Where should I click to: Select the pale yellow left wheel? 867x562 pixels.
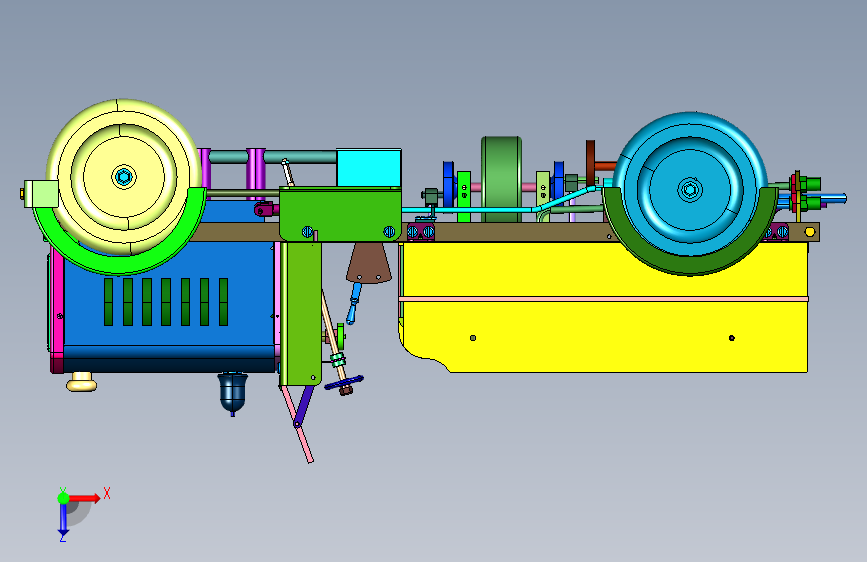[x=123, y=177]
